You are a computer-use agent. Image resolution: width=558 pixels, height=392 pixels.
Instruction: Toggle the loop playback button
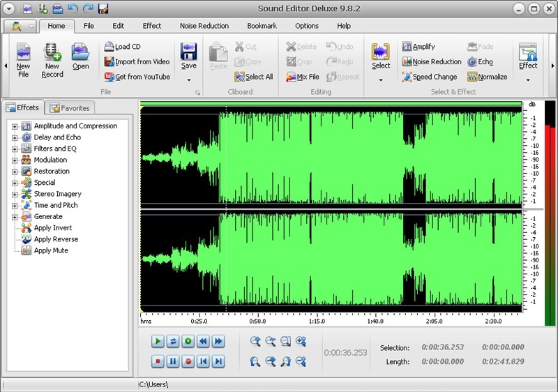[173, 342]
